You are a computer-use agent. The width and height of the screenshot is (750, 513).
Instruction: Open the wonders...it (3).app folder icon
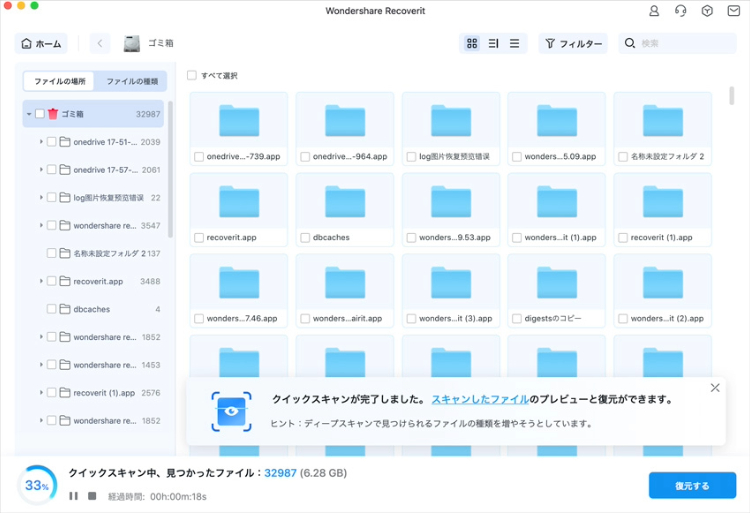(x=451, y=283)
